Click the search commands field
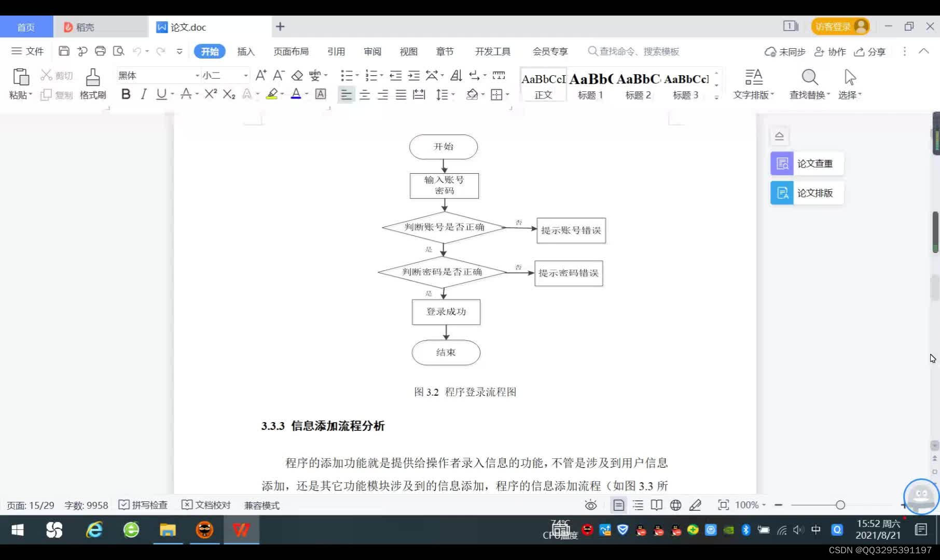Viewport: 940px width, 560px height. coord(634,51)
